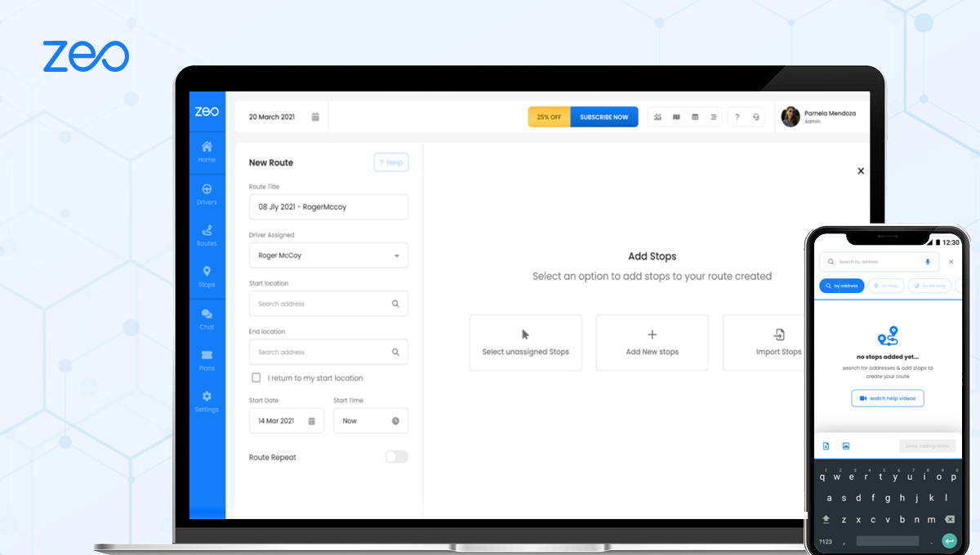Click the Start location search field
980x555 pixels.
[328, 304]
